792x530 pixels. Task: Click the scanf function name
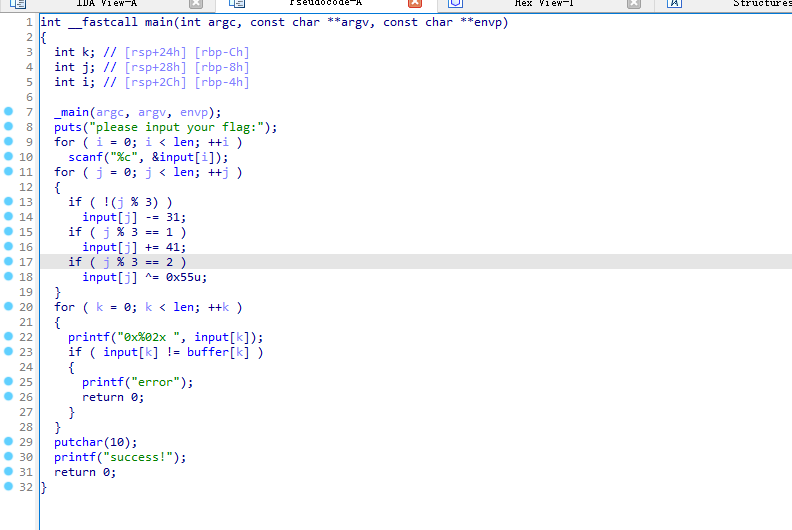click(x=86, y=157)
